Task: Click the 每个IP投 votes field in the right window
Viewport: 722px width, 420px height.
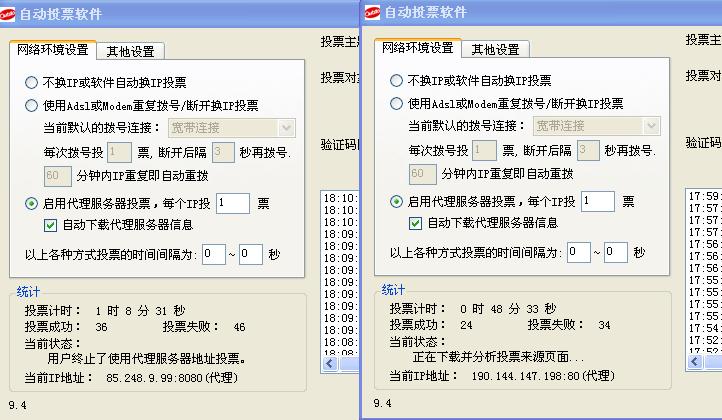Action: (597, 202)
